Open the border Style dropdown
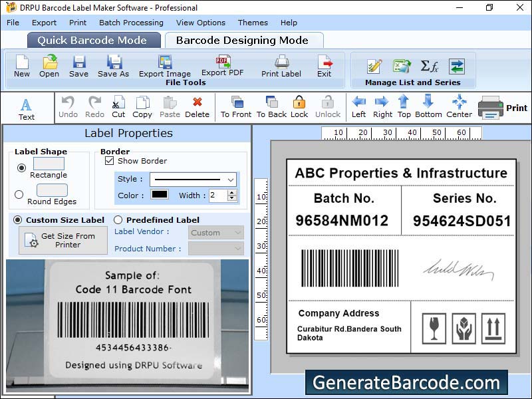 (193, 179)
